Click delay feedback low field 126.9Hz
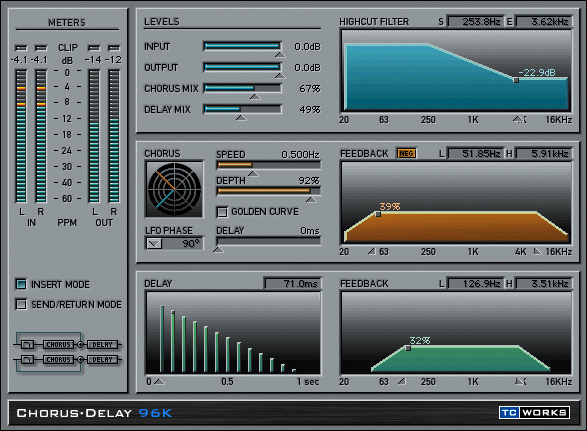Image resolution: width=587 pixels, height=431 pixels. pyautogui.click(x=475, y=283)
